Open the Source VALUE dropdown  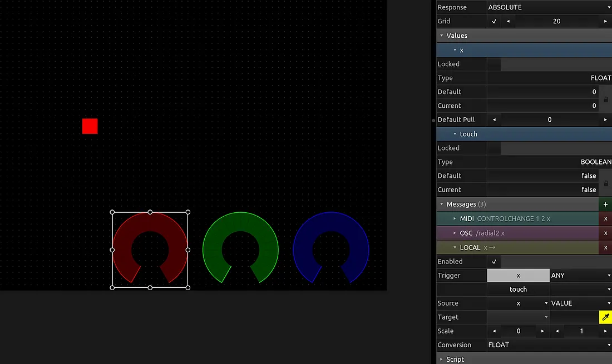pos(581,303)
